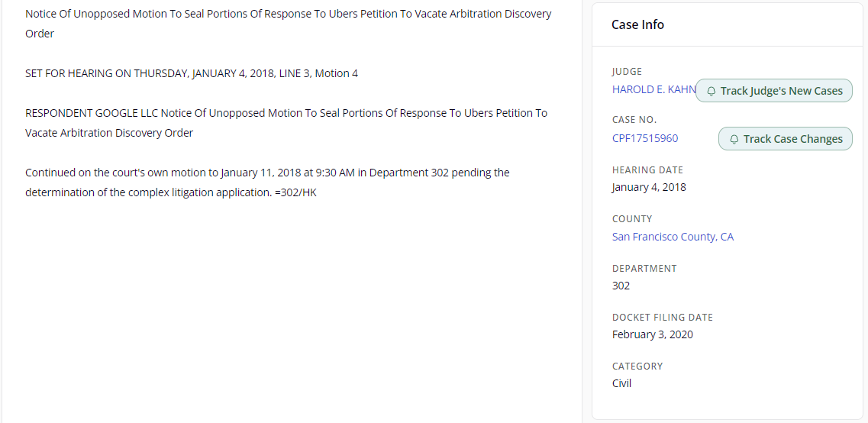Click the 'Continued on the court's own motion' paragraph
This screenshot has width=868, height=423.
[267, 182]
